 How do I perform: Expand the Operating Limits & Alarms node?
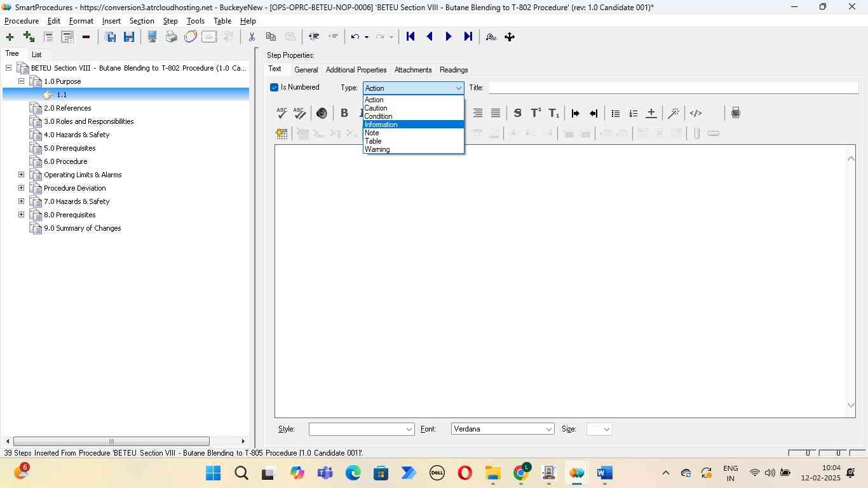click(21, 175)
